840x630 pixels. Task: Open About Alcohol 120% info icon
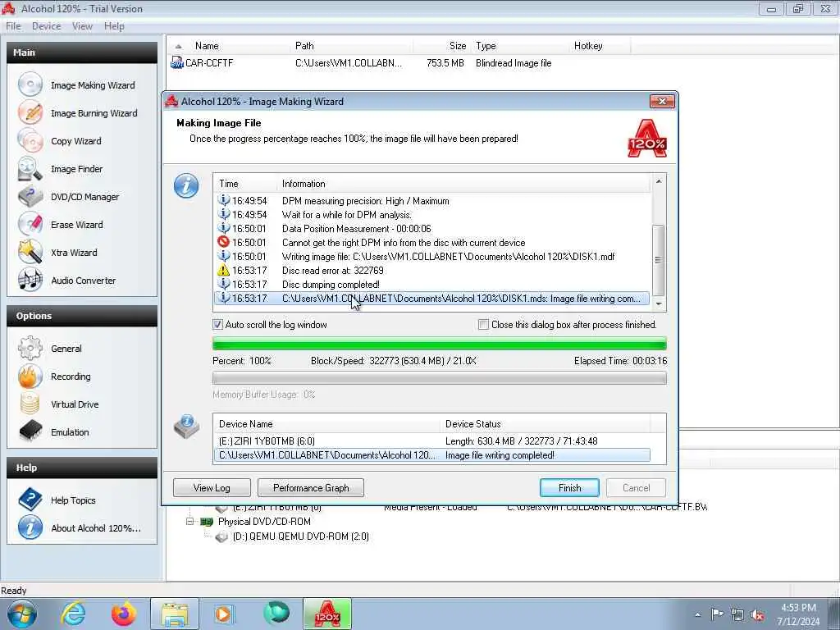pyautogui.click(x=30, y=527)
